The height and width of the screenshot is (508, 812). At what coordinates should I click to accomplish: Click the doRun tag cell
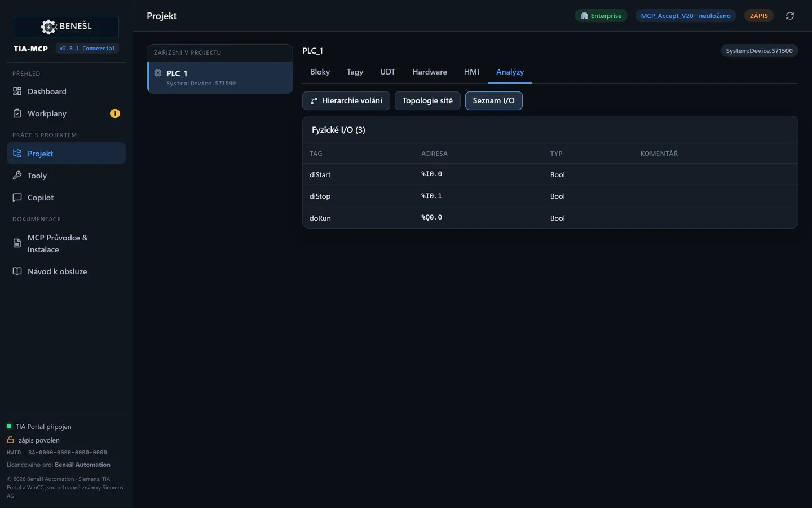[320, 218]
